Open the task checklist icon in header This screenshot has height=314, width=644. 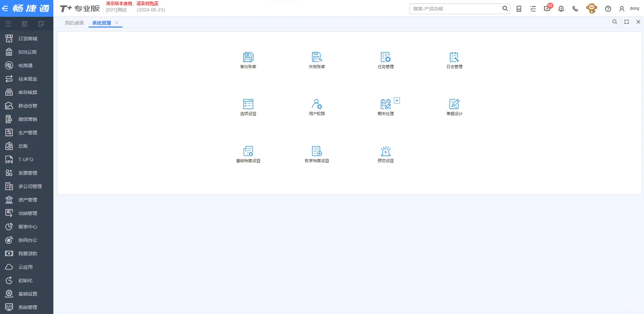[x=533, y=9]
